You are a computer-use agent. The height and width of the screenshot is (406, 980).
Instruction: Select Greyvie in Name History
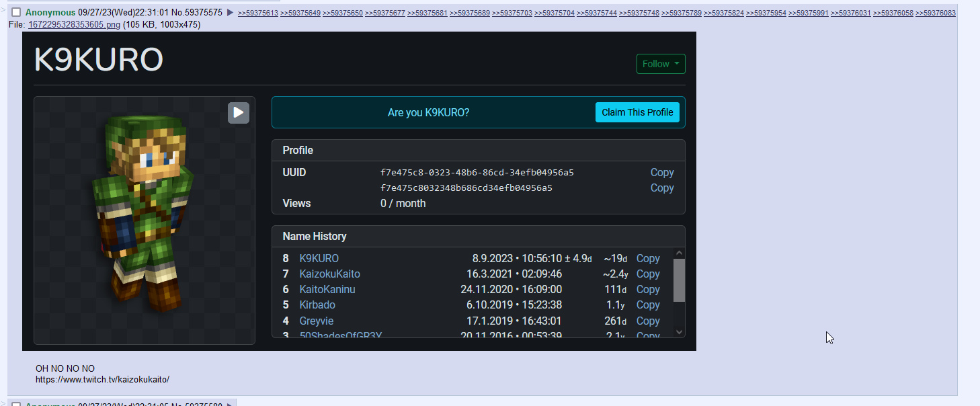click(317, 321)
